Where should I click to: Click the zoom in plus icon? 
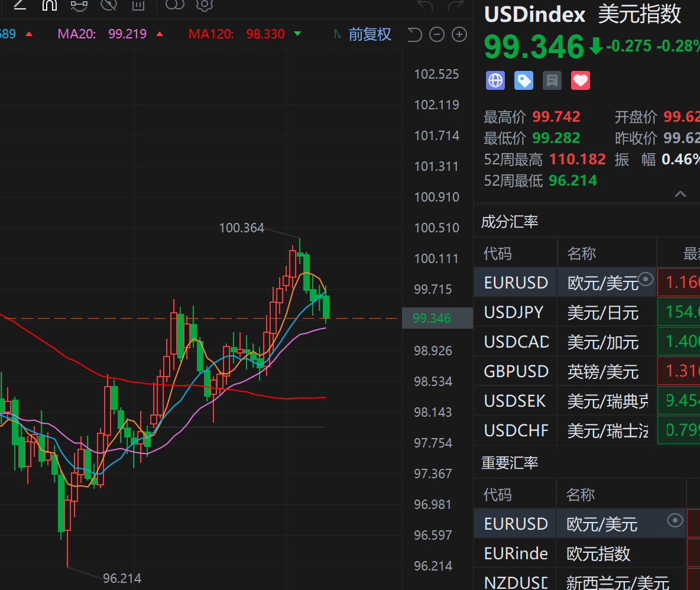pos(459,35)
